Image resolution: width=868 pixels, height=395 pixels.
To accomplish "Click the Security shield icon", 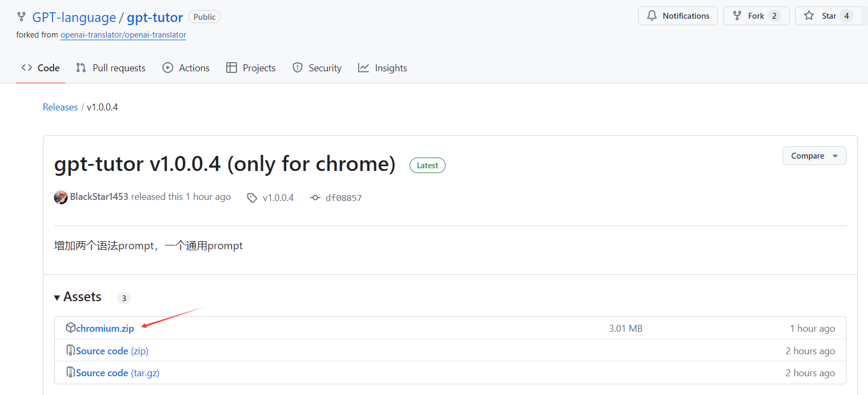I will click(x=298, y=68).
